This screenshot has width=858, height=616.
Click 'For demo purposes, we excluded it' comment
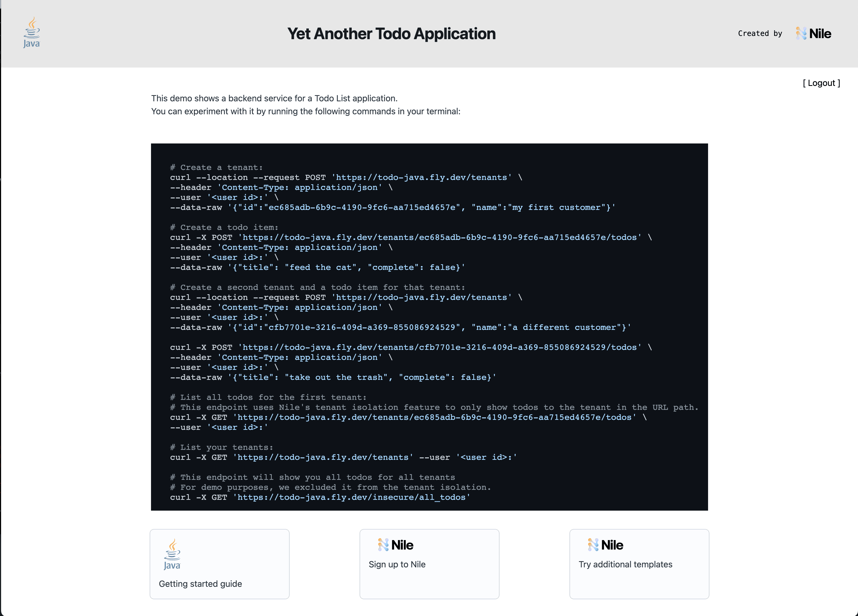[330, 487]
